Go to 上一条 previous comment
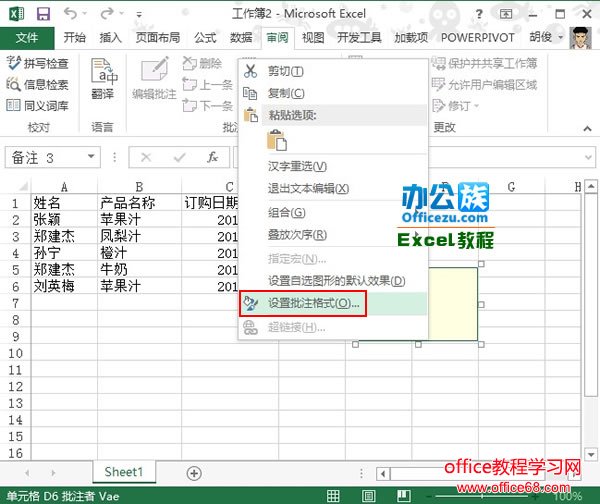 point(208,84)
